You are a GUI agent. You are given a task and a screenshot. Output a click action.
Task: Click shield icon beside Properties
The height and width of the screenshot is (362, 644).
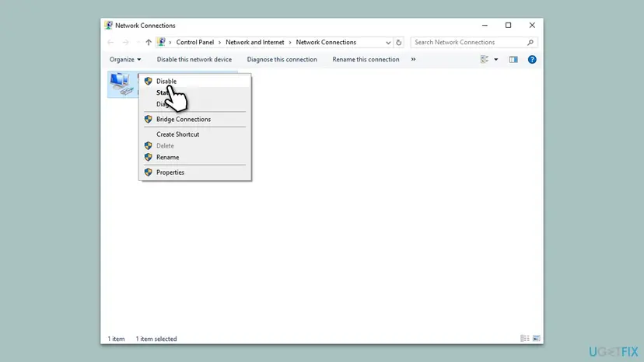(149, 172)
